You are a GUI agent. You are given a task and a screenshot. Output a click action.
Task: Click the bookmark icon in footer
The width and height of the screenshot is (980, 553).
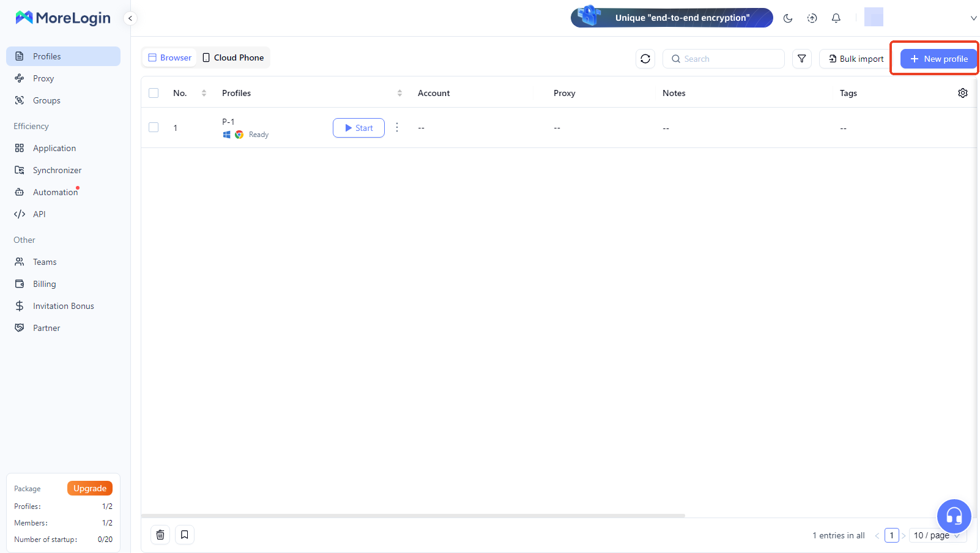(x=185, y=535)
